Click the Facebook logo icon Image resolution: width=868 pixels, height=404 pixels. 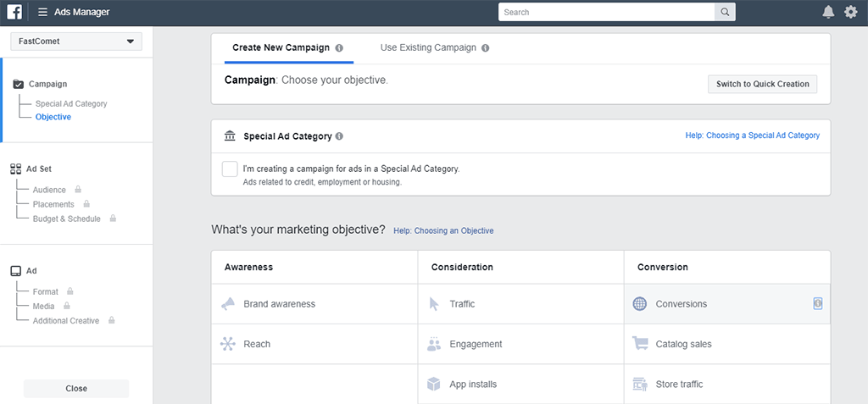tap(14, 12)
